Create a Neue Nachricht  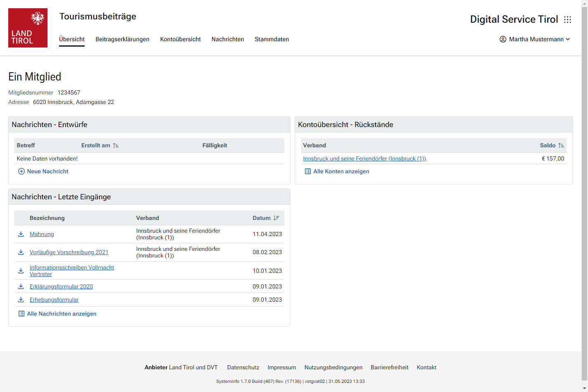click(43, 171)
